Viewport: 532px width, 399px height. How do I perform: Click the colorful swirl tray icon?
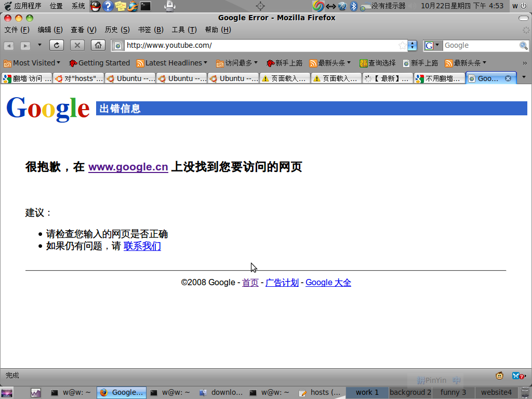(318, 6)
